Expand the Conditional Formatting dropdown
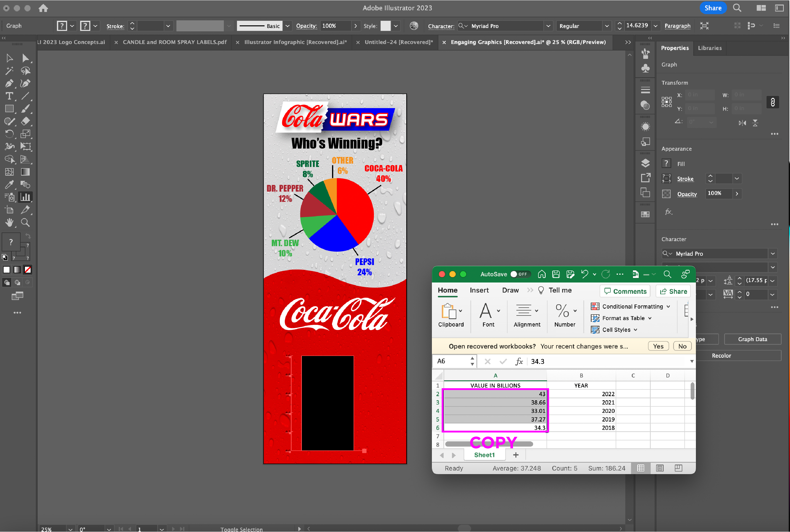 tap(668, 306)
